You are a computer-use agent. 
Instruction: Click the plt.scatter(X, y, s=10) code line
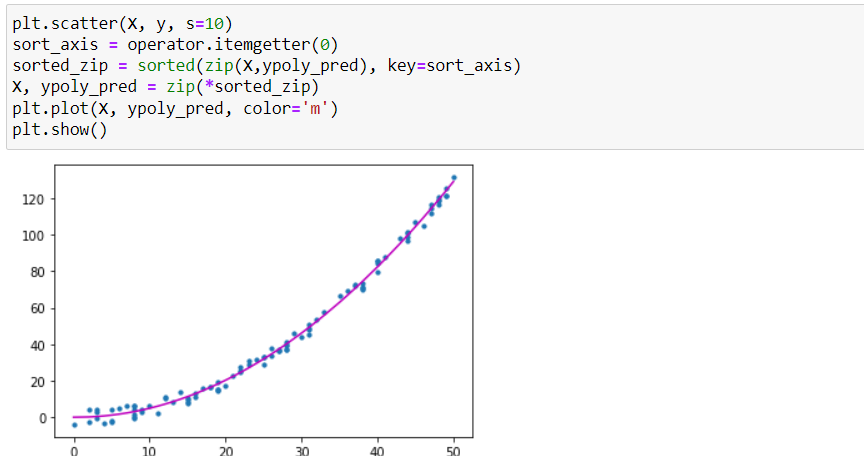click(122, 24)
